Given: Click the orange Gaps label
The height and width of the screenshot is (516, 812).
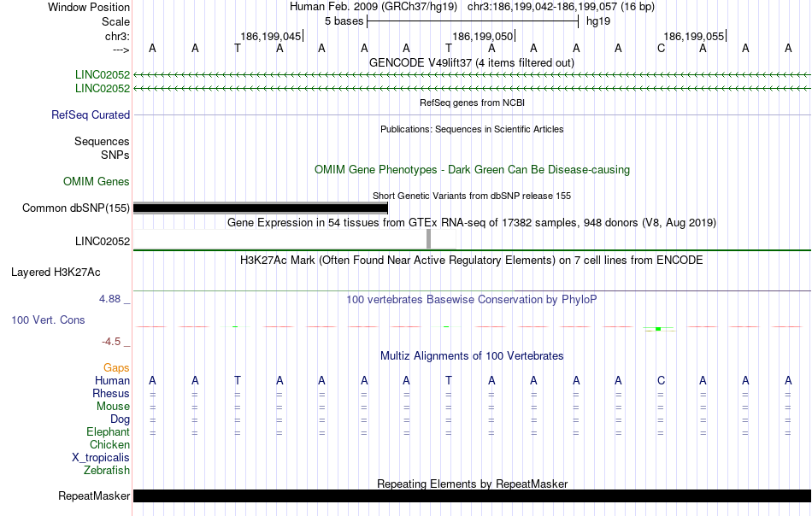Looking at the screenshot, I should click(x=116, y=368).
